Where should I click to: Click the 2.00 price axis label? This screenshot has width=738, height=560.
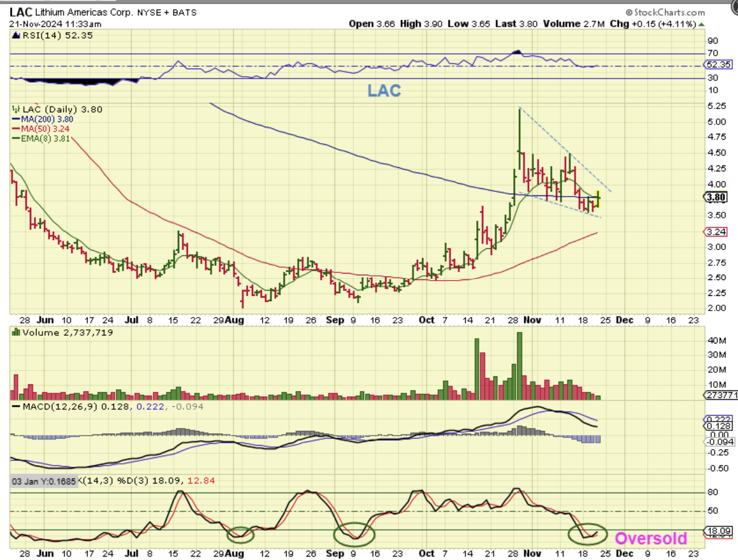[717, 308]
